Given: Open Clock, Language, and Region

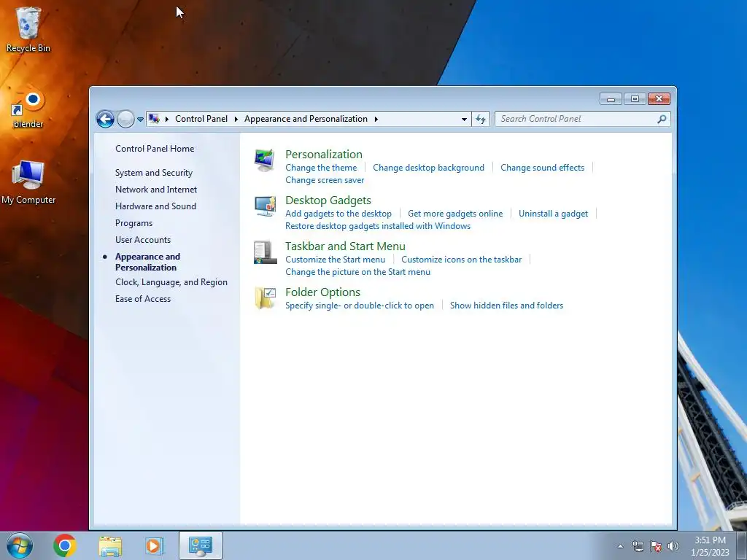Looking at the screenshot, I should pos(171,282).
